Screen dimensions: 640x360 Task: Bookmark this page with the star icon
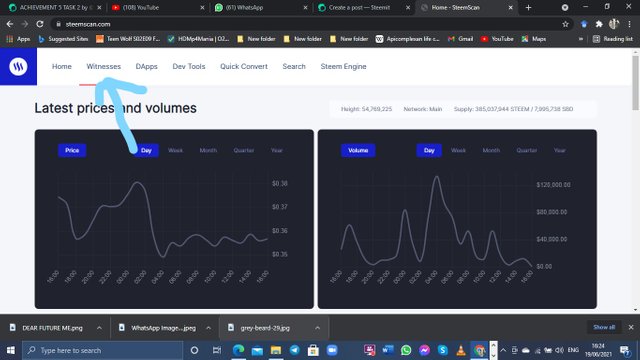point(565,24)
